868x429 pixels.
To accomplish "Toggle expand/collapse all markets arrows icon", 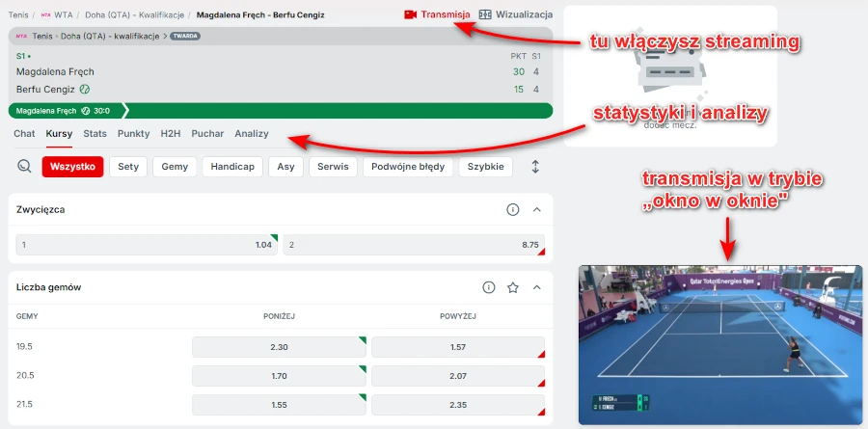I will pos(534,167).
